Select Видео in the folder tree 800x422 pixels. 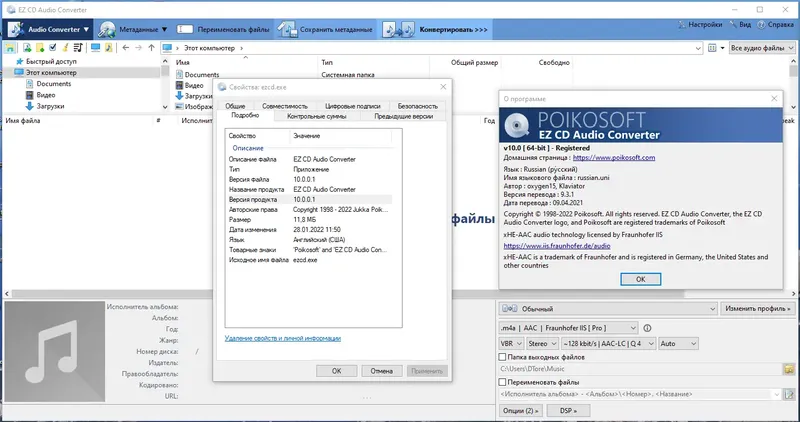click(45, 95)
